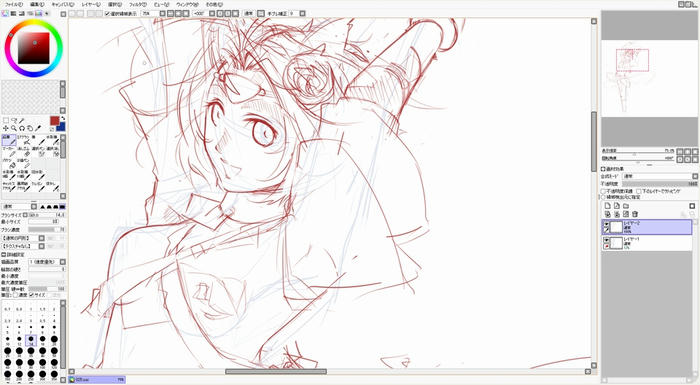The height and width of the screenshot is (385, 700).
Task: Click the blue background color swatch
Action: pos(62,127)
